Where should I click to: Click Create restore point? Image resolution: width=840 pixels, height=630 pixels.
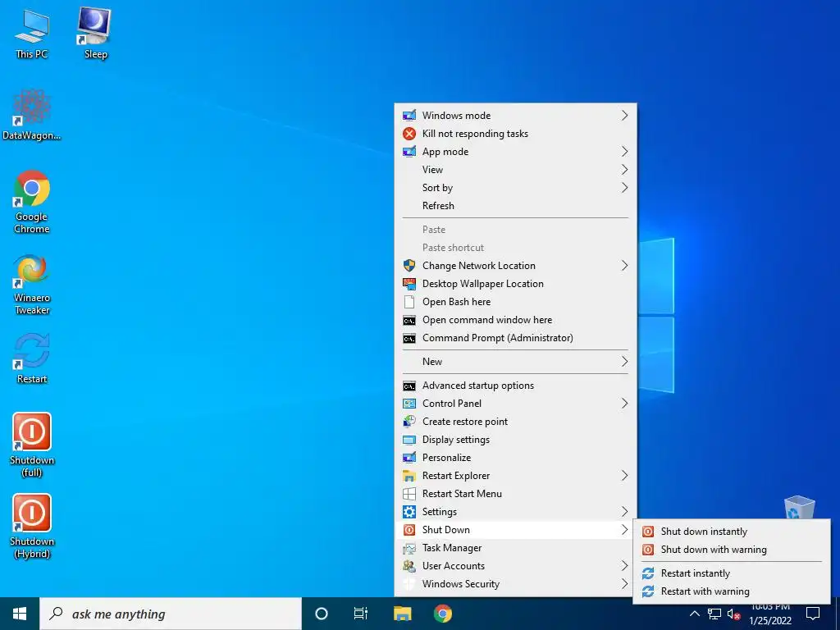(x=515, y=422)
